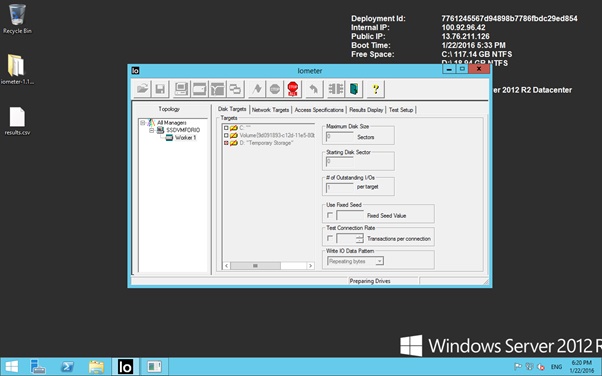Screen dimensions: 602x376
Task: Click the Preparing Drives status bar text
Action: pyautogui.click(x=370, y=281)
